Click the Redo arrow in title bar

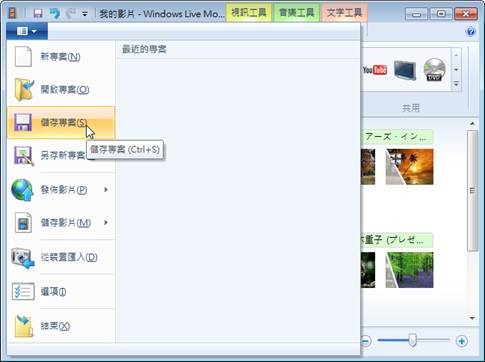coord(71,13)
